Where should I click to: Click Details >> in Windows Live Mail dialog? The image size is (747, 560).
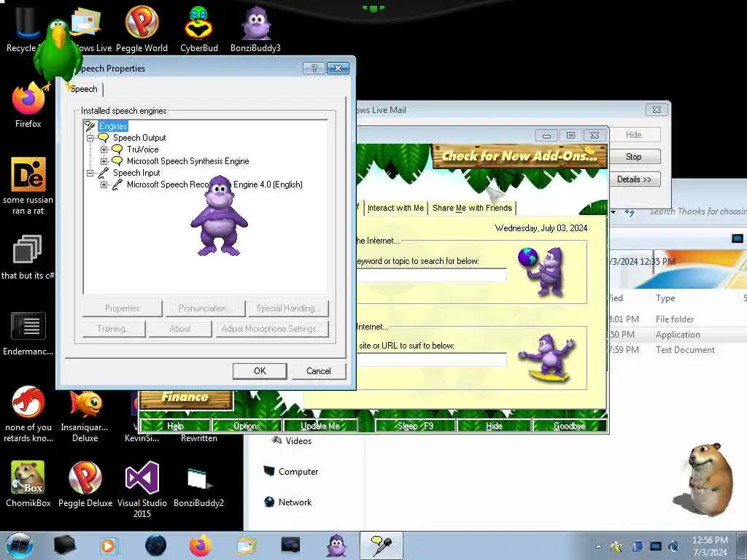coord(634,179)
